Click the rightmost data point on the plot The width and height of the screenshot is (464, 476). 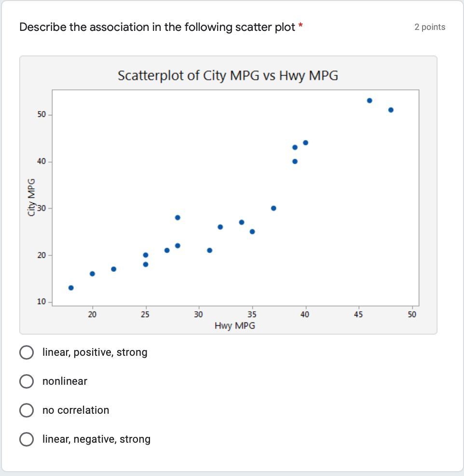(391, 110)
